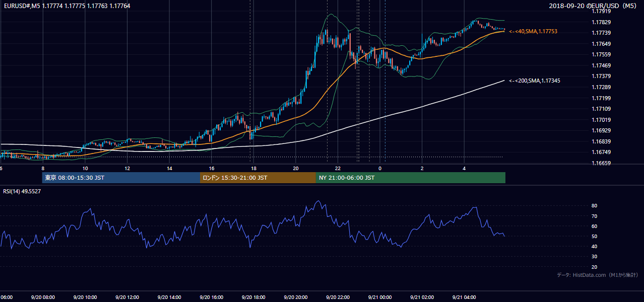Click price axis value 1.17469
Viewport: 644px width, 302px height.
pos(601,65)
